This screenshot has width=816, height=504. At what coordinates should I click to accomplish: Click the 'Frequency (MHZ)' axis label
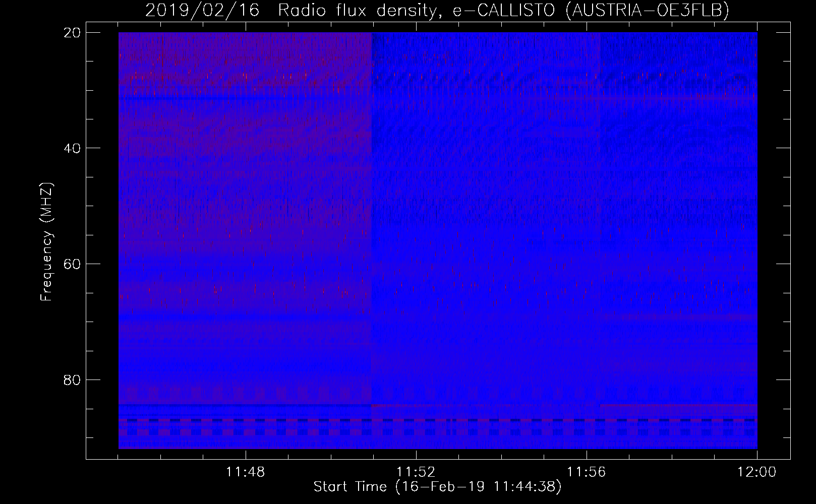click(47, 242)
